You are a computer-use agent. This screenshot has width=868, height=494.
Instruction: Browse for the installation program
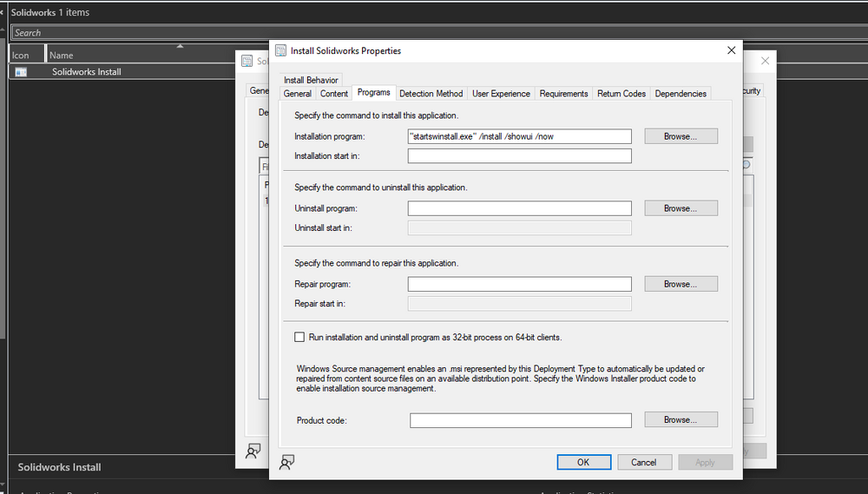point(681,136)
